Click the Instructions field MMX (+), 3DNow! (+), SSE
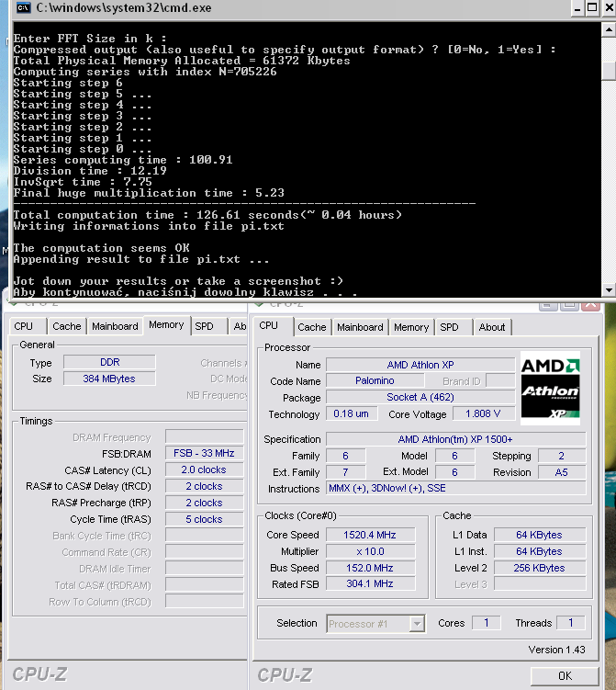The height and width of the screenshot is (690, 616). 455,488
